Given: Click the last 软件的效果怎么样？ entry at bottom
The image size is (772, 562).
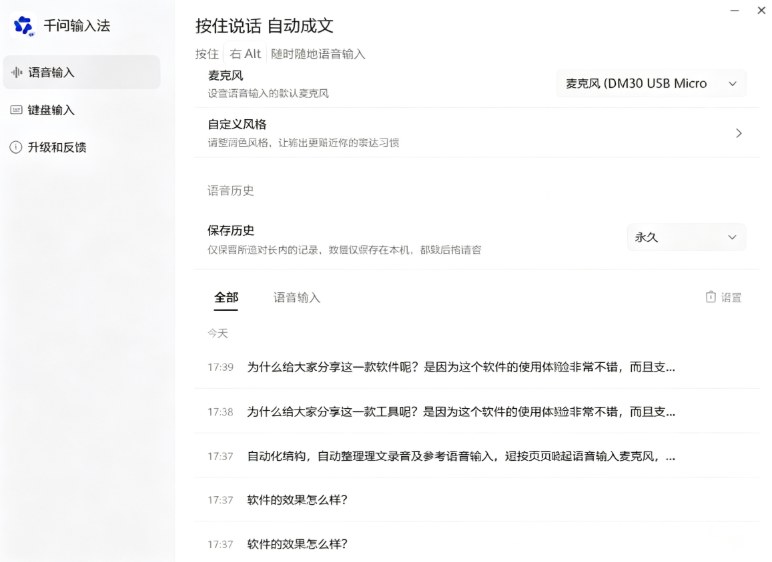Looking at the screenshot, I should pyautogui.click(x=477, y=544).
